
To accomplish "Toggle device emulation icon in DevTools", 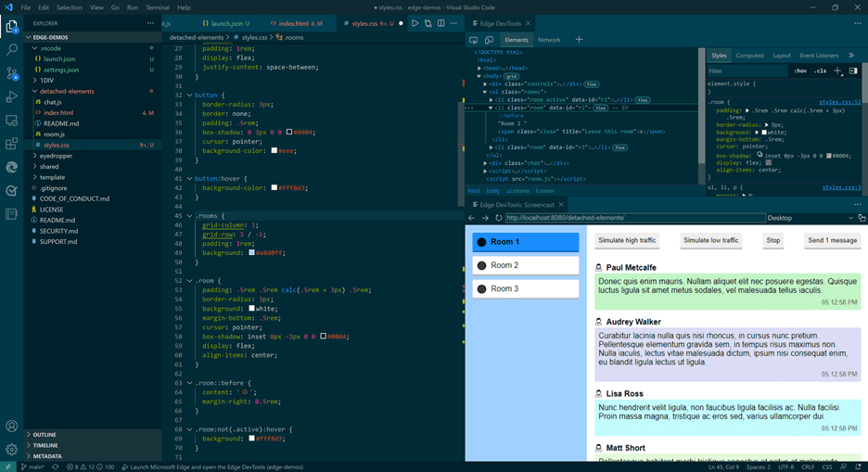I will [x=490, y=40].
